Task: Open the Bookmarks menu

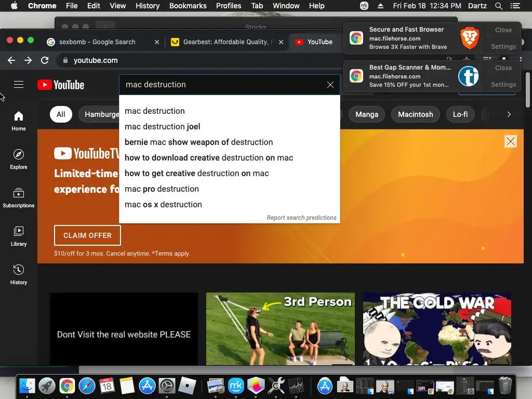Action: [188, 6]
